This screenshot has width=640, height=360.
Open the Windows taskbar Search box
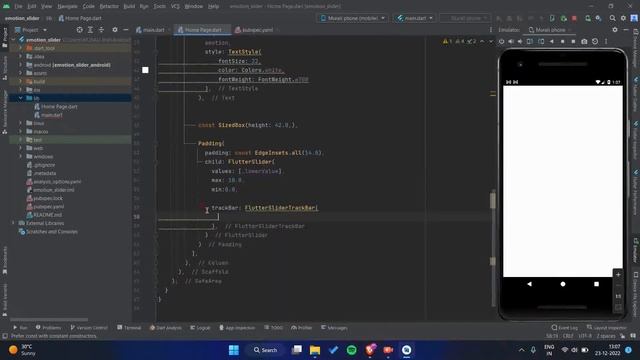pos(265,350)
